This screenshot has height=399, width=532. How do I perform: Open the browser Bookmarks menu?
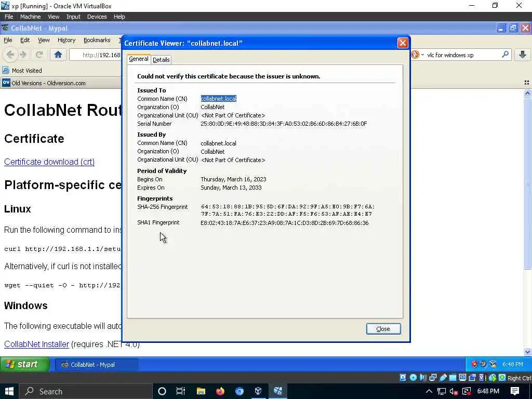click(x=97, y=40)
